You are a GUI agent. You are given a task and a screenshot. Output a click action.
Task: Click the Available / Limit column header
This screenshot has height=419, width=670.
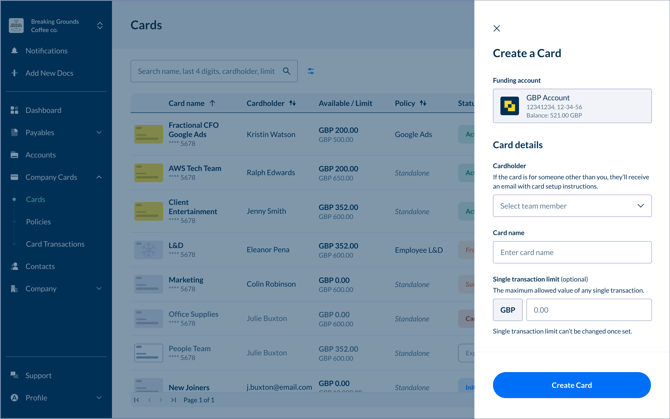tap(345, 103)
